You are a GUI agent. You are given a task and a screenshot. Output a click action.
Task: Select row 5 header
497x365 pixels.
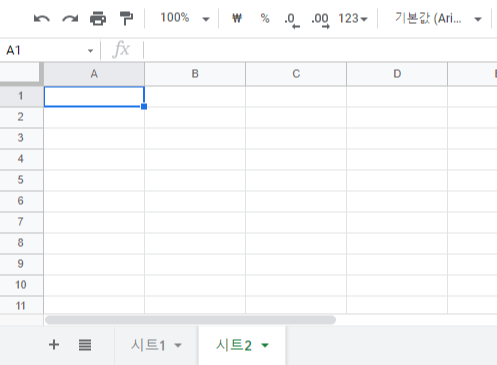pos(21,180)
